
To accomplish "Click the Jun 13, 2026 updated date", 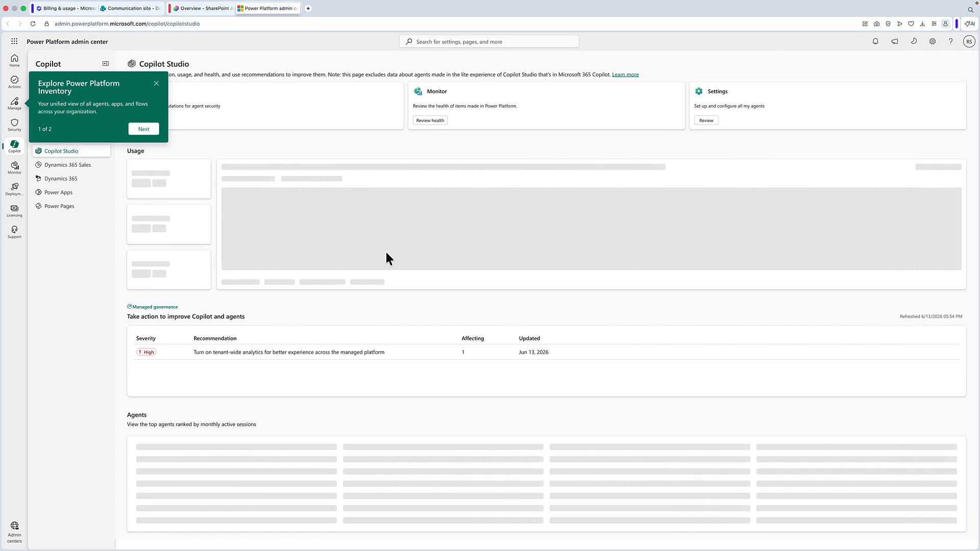I will point(534,352).
